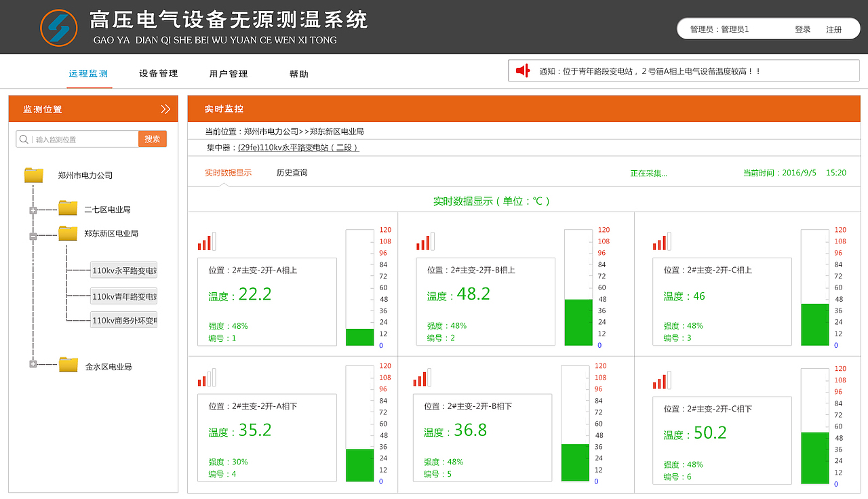Click the 金水区电业局 folder icon
The width and height of the screenshot is (868, 499).
coord(67,364)
